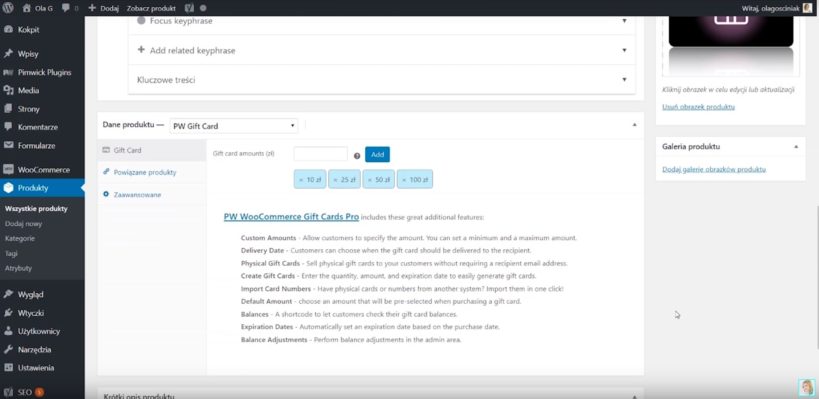The image size is (819, 399).
Task: Click the Wygląd brush icon
Action: (8, 295)
